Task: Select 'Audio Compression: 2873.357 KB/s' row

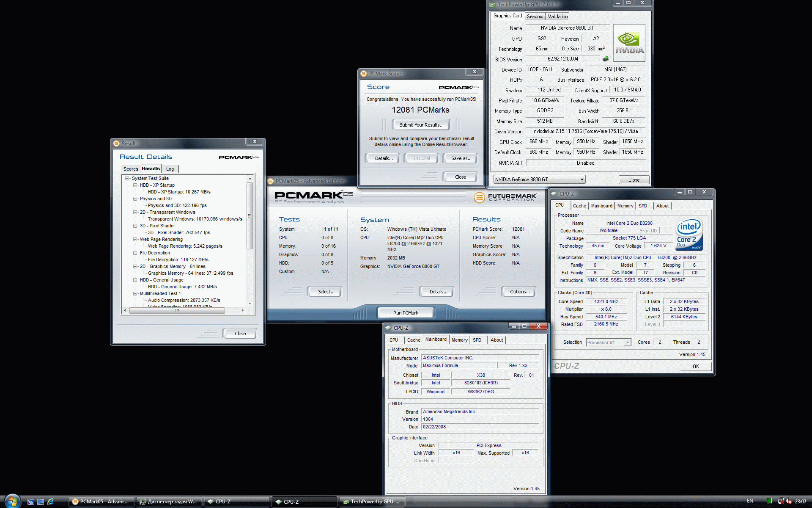Action: [x=184, y=301]
